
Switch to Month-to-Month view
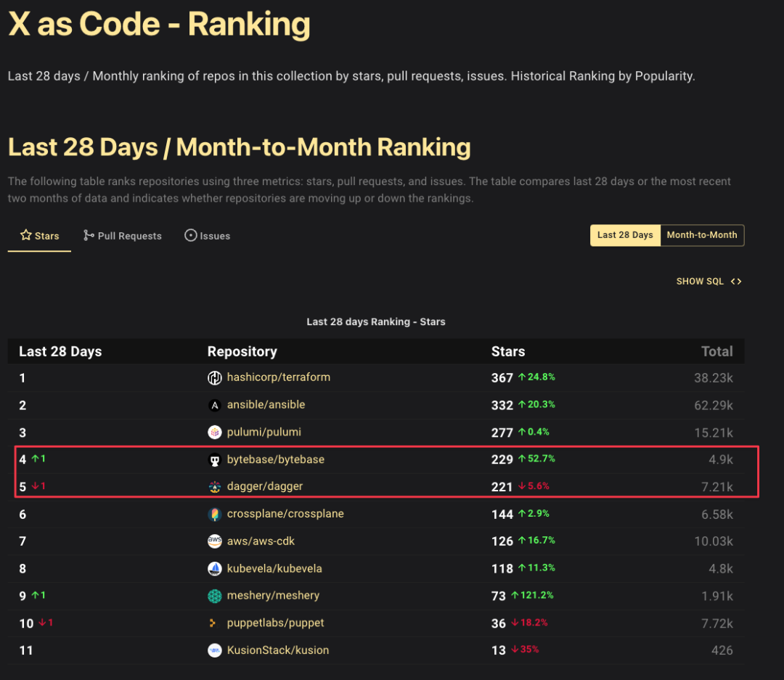(x=701, y=235)
